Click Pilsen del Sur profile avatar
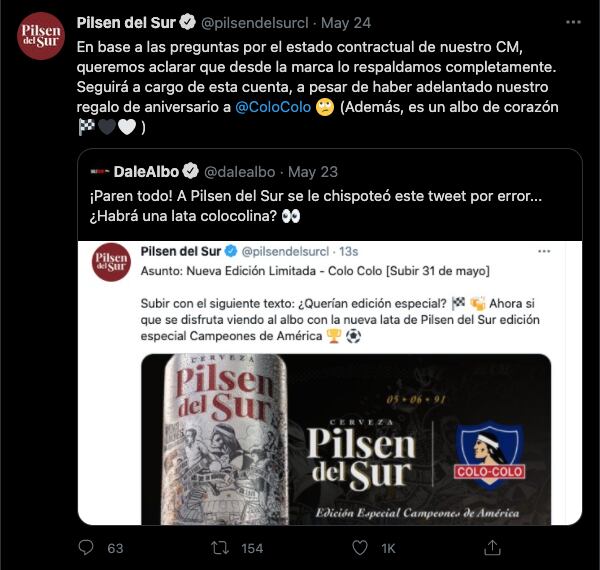This screenshot has height=570, width=600. coord(41,36)
